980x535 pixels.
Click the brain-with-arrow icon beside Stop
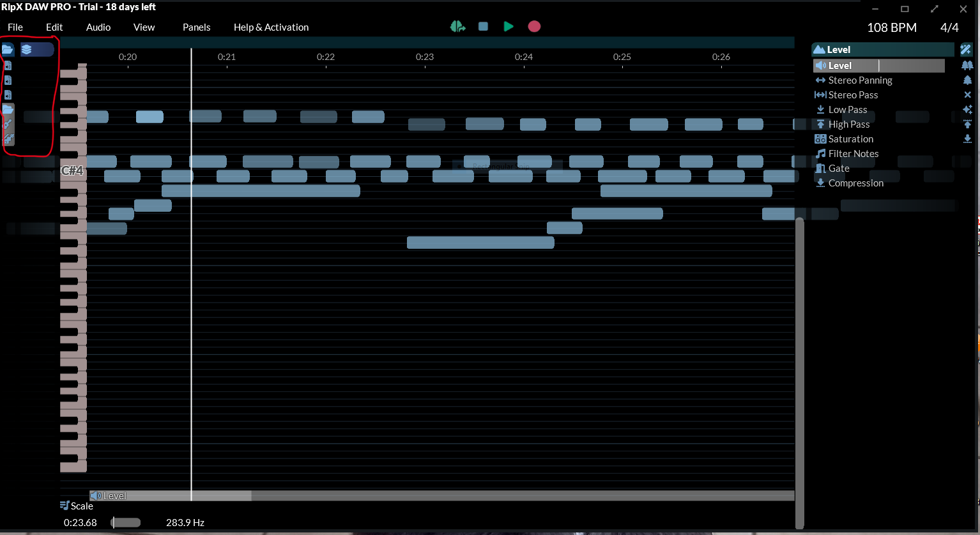[457, 27]
